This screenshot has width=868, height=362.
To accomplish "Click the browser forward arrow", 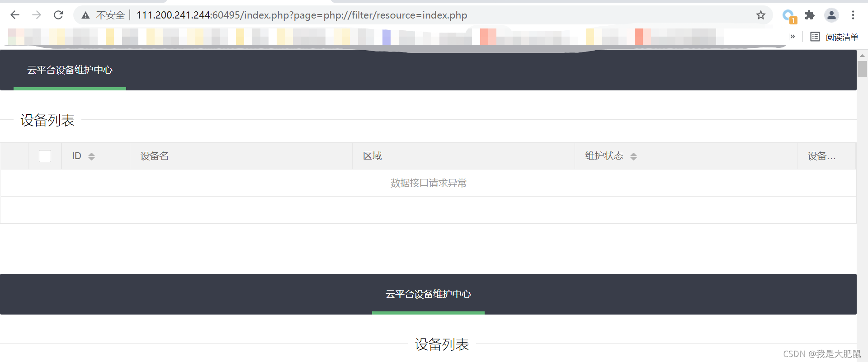I will pos(37,15).
